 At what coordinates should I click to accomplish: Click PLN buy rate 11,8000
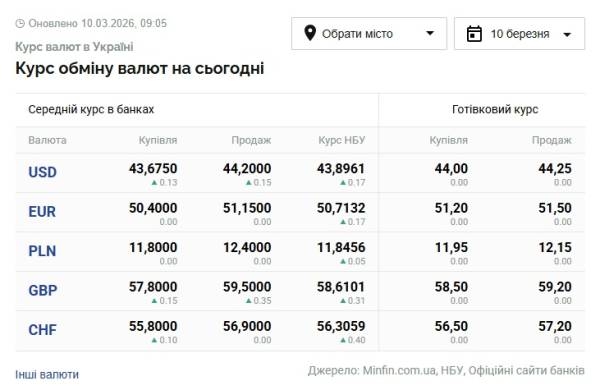point(153,247)
